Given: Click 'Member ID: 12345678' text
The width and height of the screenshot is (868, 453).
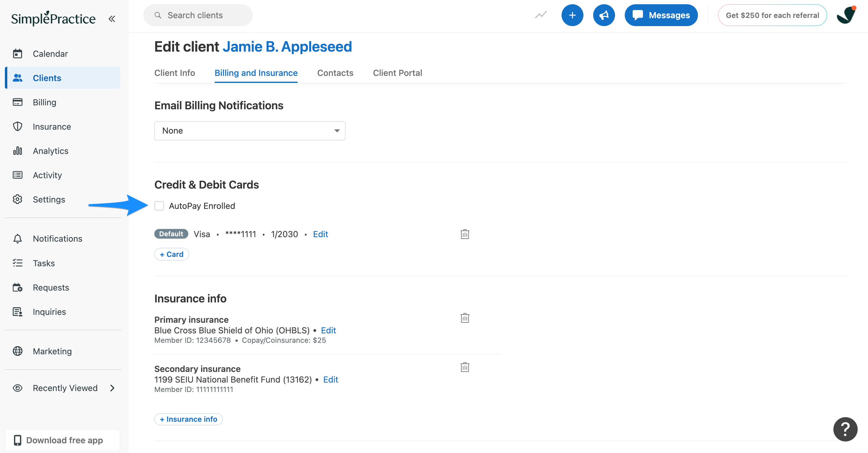Looking at the screenshot, I should [x=193, y=340].
